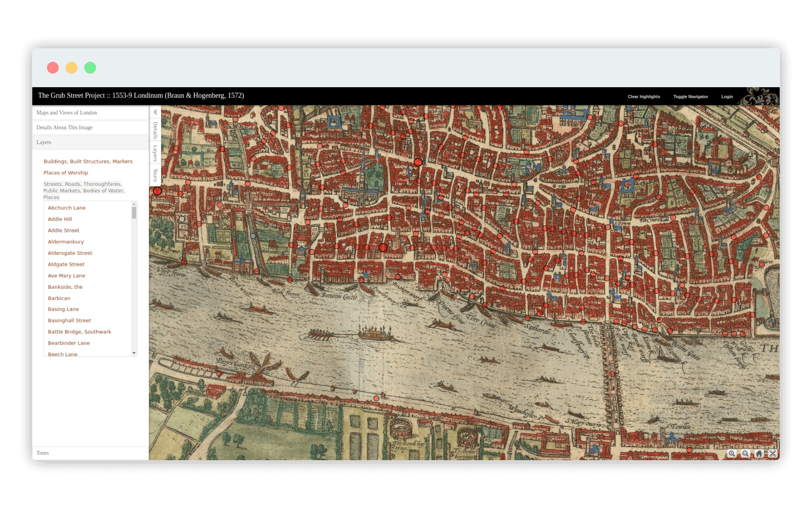Collapse the sidebar with the left arrow

155,112
